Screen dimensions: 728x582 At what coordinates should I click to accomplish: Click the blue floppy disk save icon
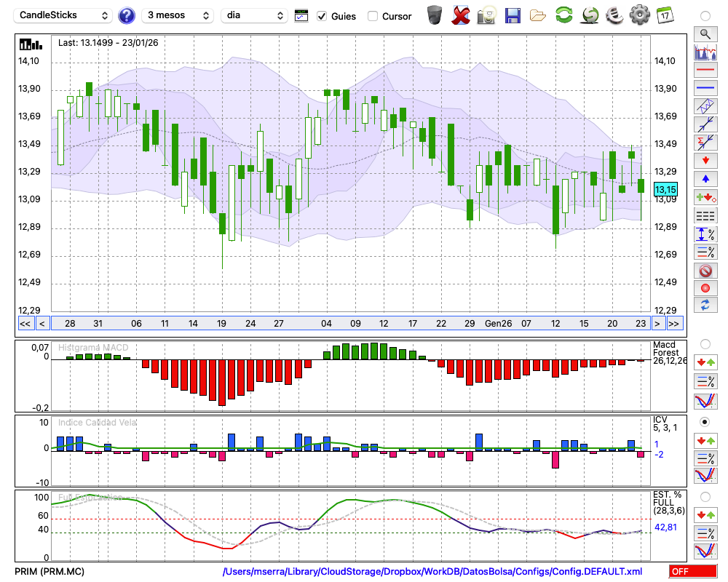513,15
